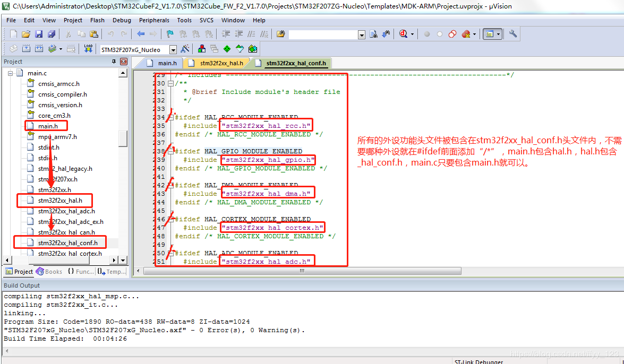This screenshot has height=364, width=624.
Task: Navigate backwards with the blue arrow icon
Action: point(141,34)
